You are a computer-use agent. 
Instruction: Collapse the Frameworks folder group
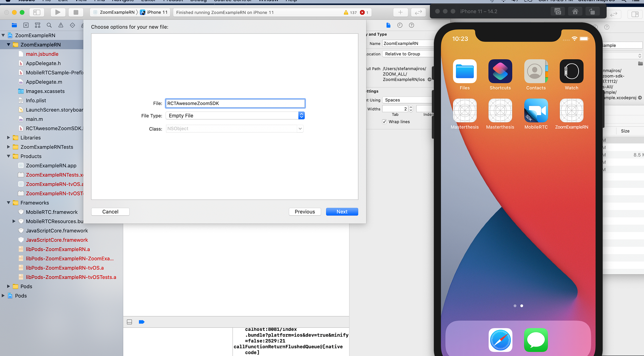(9, 203)
